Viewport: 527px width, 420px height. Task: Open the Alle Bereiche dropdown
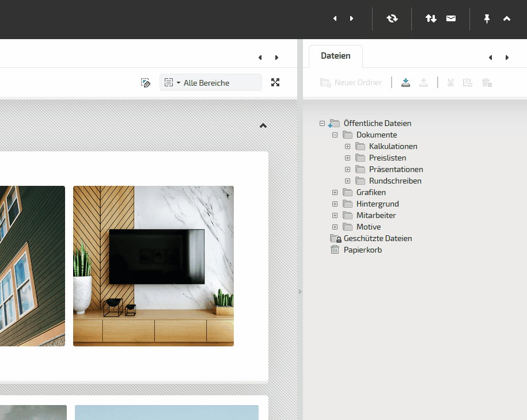(x=210, y=83)
